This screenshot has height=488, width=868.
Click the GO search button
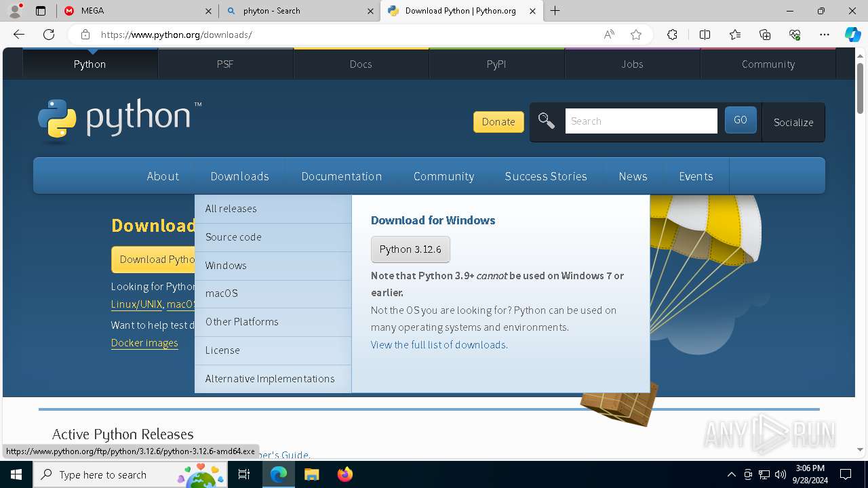pyautogui.click(x=741, y=120)
